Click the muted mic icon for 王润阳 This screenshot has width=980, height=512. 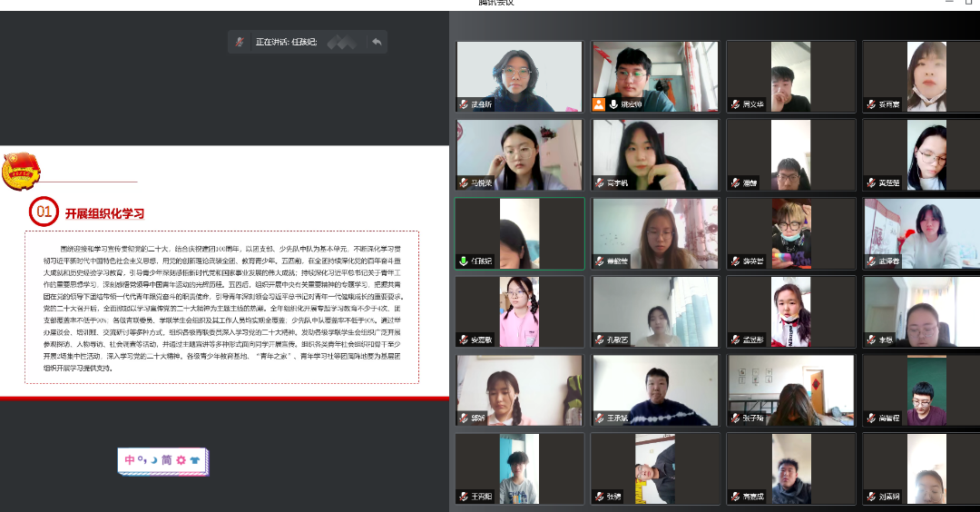463,497
